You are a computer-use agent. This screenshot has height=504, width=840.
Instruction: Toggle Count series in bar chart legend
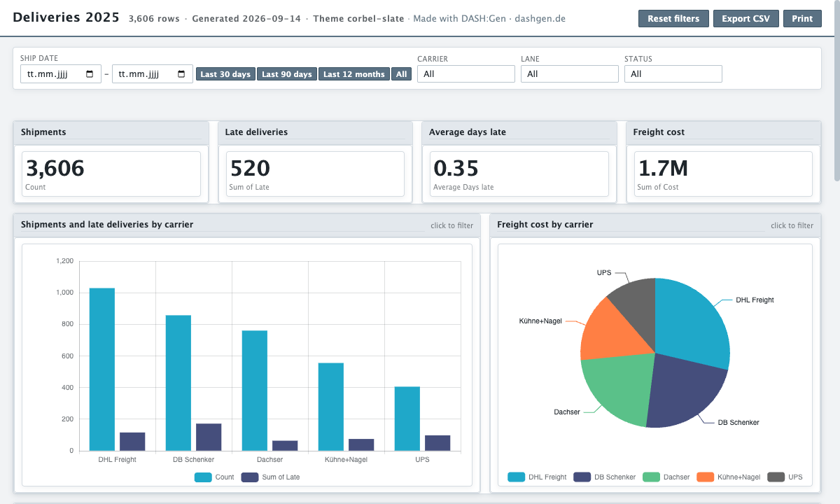point(214,477)
